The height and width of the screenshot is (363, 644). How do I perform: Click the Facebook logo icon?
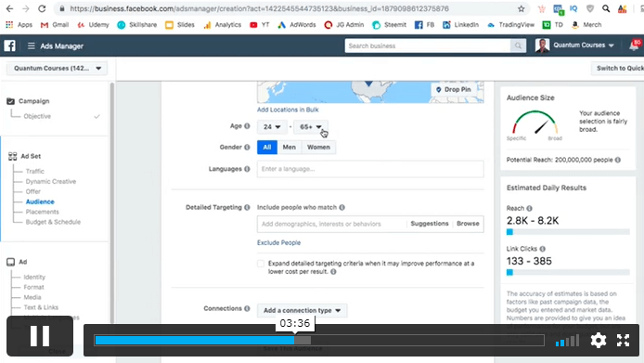click(10, 45)
